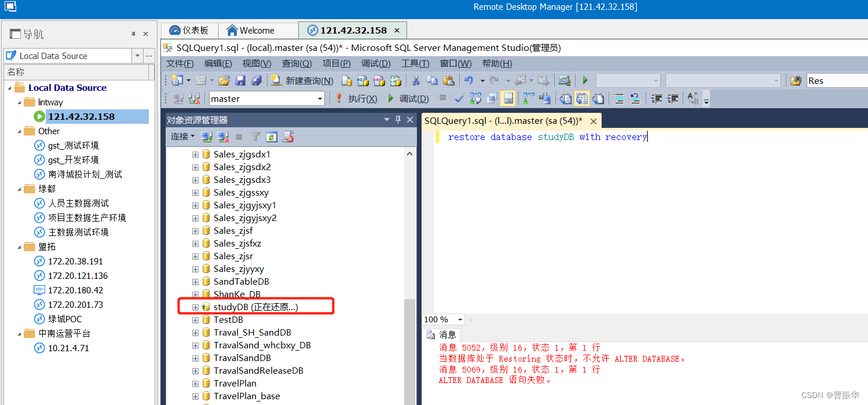Open the 100 % zoom dropdown

click(460, 319)
